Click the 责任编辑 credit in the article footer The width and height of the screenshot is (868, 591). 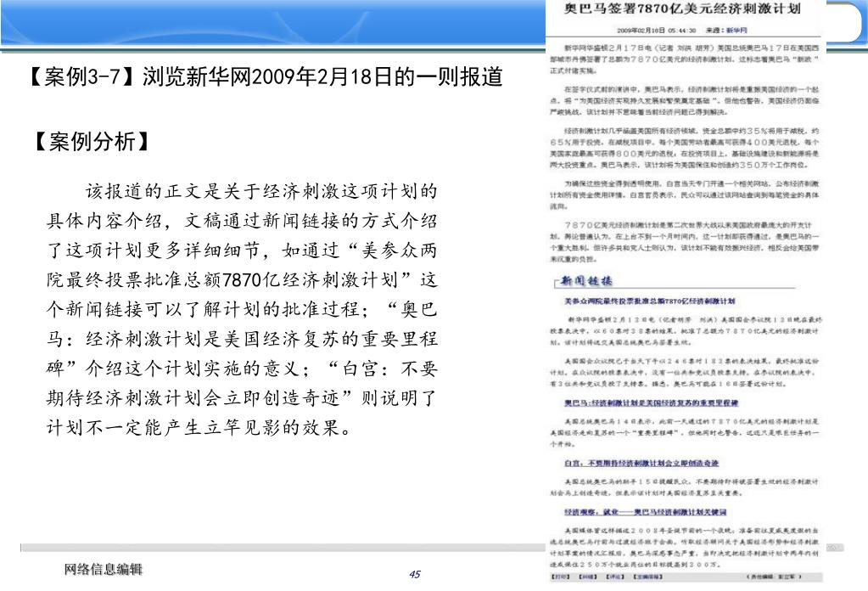coord(775,577)
